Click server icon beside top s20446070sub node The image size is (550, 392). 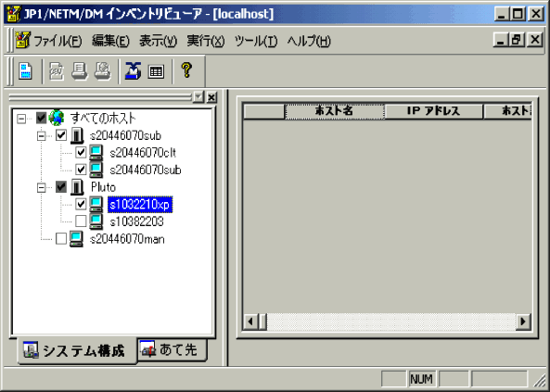(77, 135)
